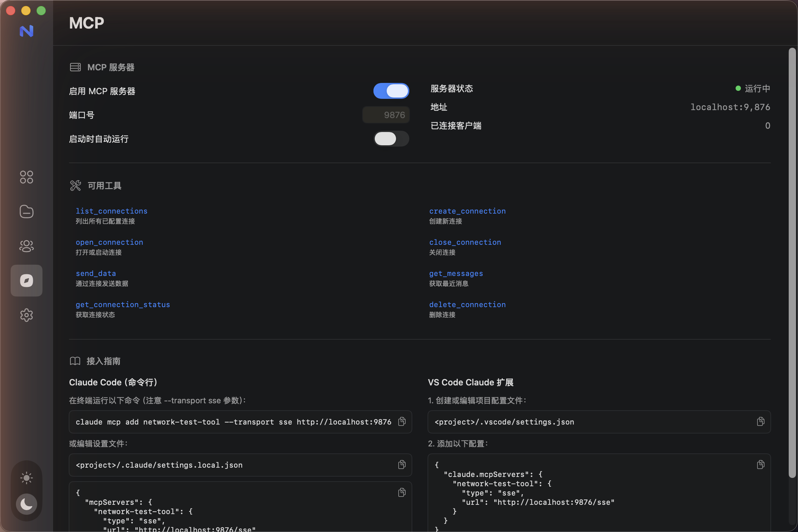Click the yellow minimize window button

tap(26, 11)
